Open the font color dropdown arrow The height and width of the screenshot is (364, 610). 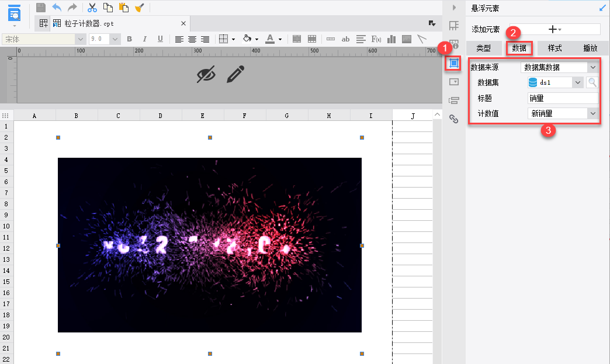coord(280,39)
